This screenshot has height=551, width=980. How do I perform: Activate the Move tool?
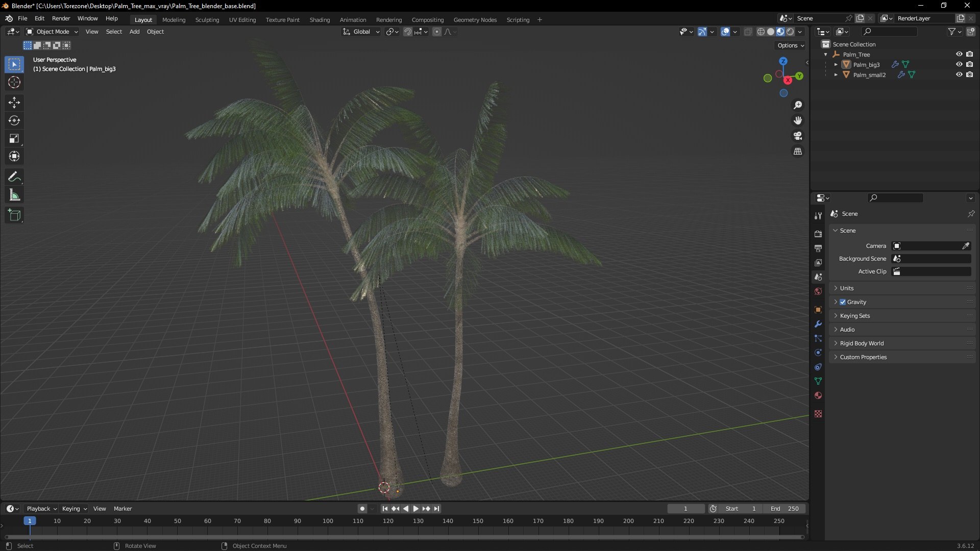point(14,103)
